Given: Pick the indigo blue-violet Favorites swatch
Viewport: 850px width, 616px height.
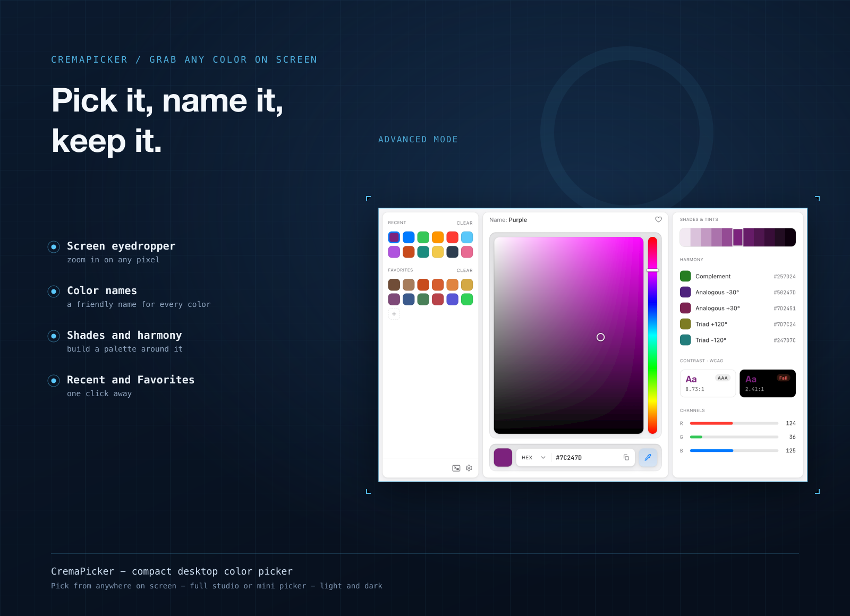Looking at the screenshot, I should [452, 300].
